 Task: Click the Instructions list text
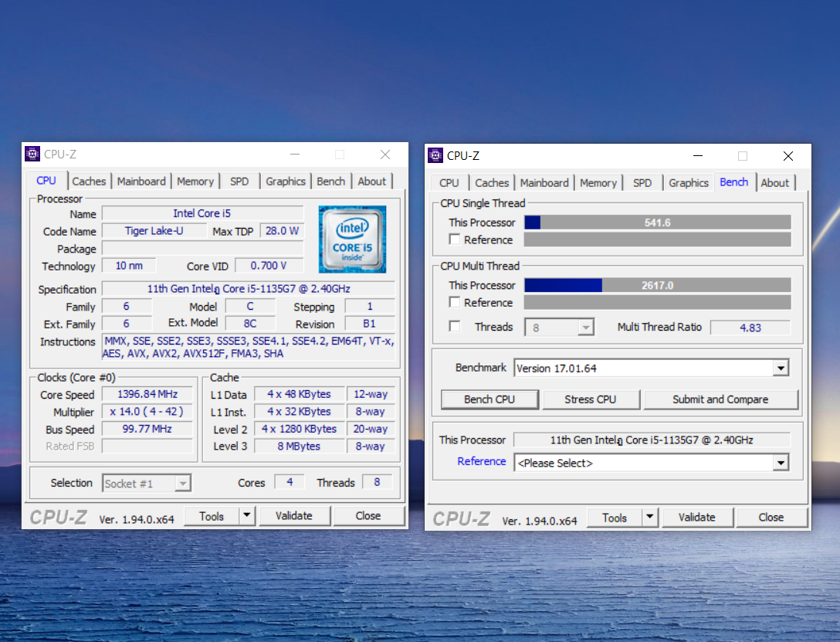(x=249, y=347)
